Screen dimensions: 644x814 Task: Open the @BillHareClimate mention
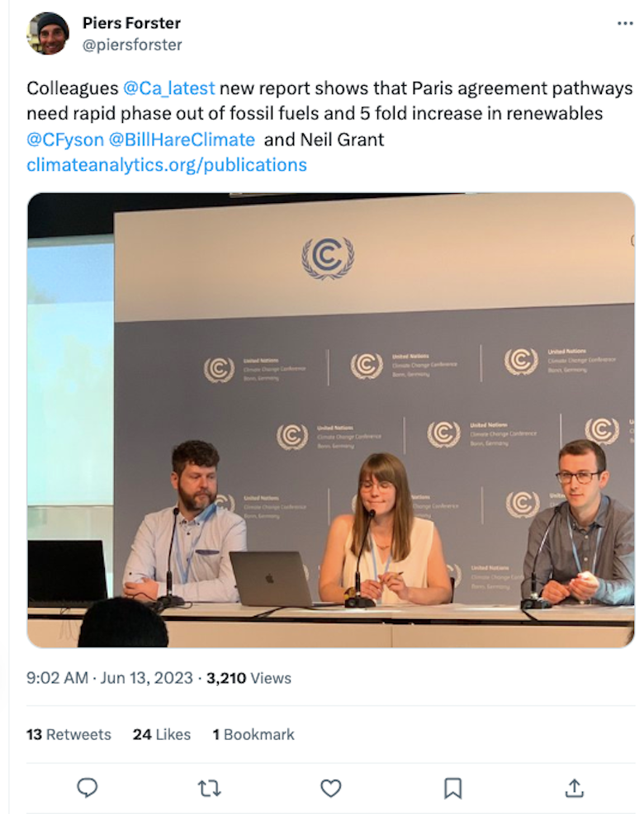182,140
